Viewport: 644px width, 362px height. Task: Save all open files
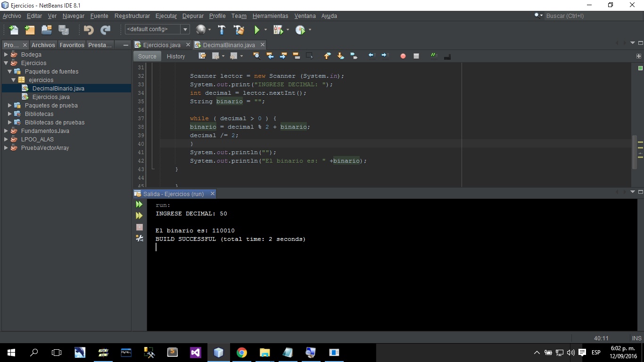point(63,29)
